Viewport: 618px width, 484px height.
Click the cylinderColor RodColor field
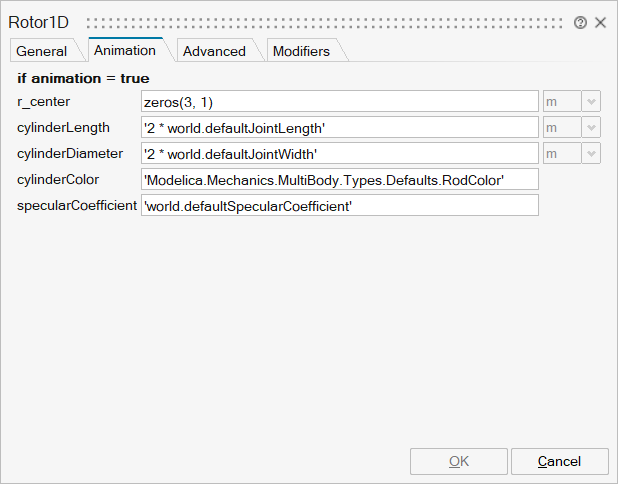340,179
